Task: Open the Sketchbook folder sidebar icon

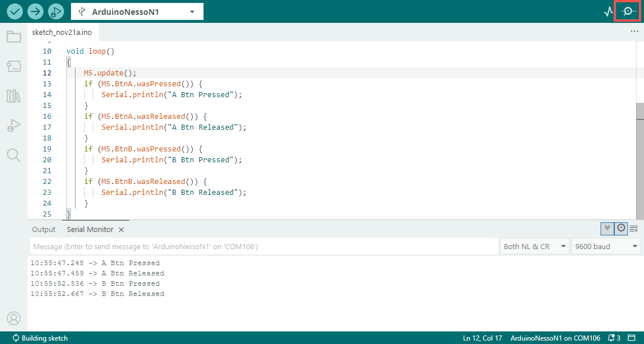Action: coord(14,37)
